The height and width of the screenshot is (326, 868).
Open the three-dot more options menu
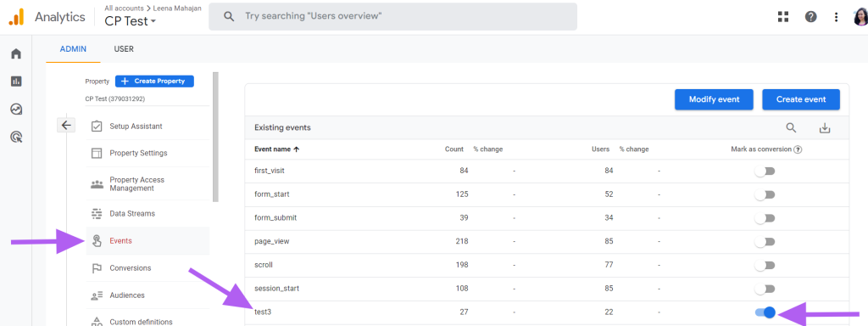coord(837,17)
